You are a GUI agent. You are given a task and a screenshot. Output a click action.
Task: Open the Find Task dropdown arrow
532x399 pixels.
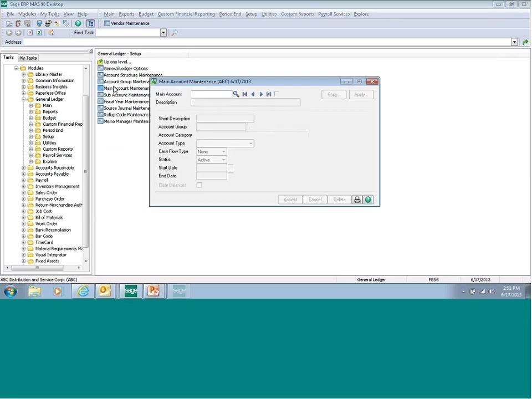[x=163, y=33]
